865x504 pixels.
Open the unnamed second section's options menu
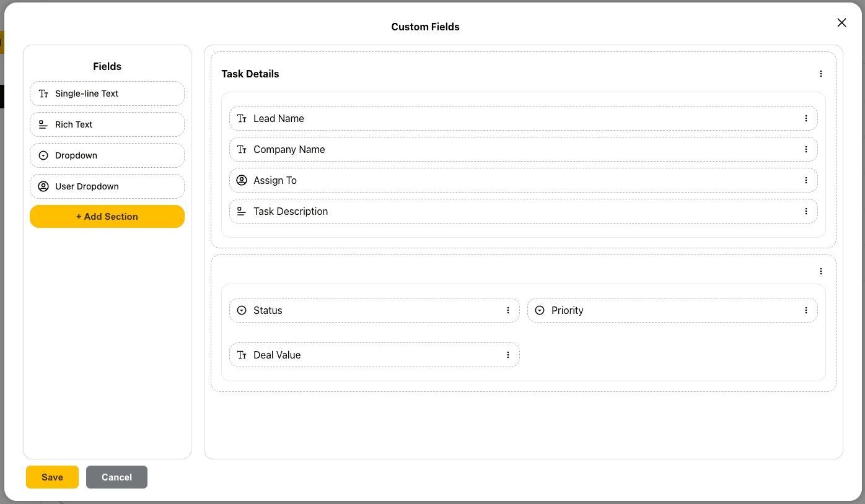[821, 271]
